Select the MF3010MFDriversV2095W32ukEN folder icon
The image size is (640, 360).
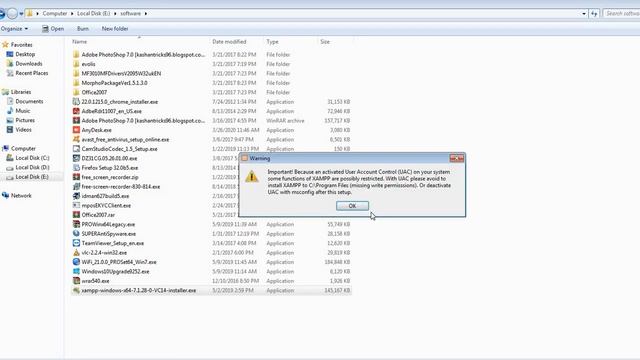[x=76, y=73]
